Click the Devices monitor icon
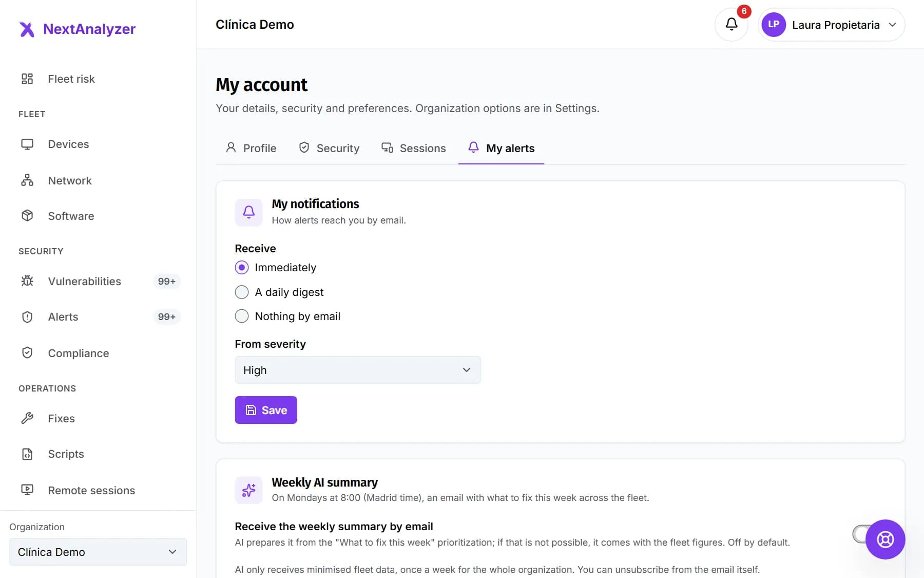 (27, 144)
